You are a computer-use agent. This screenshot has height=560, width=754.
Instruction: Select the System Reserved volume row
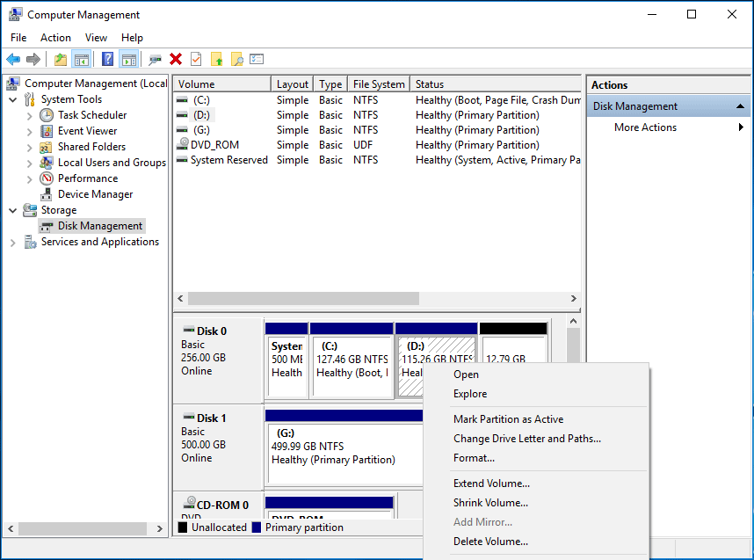click(x=377, y=160)
